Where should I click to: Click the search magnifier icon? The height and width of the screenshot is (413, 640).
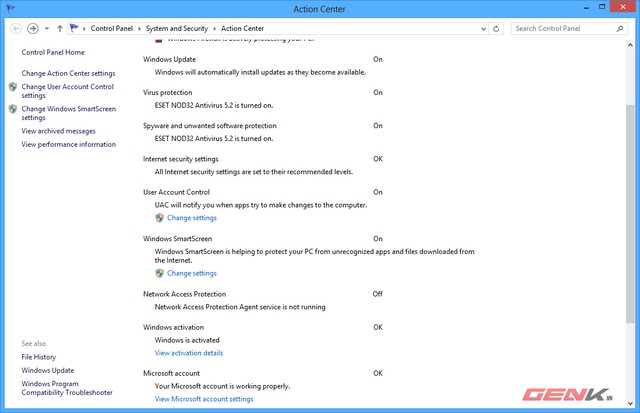[620, 29]
